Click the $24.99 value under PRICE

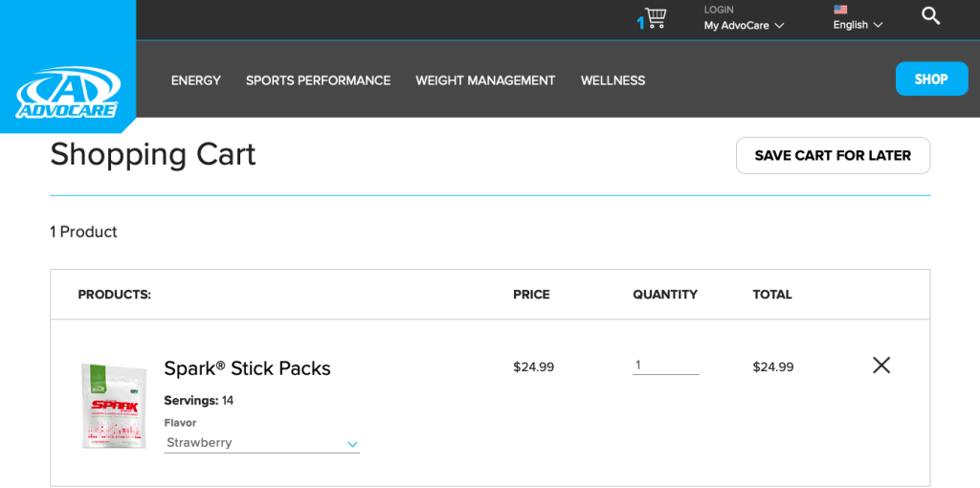pos(534,367)
